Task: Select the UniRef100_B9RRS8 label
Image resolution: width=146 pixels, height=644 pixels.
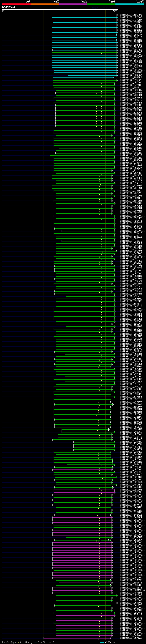Action: coord(131,130)
